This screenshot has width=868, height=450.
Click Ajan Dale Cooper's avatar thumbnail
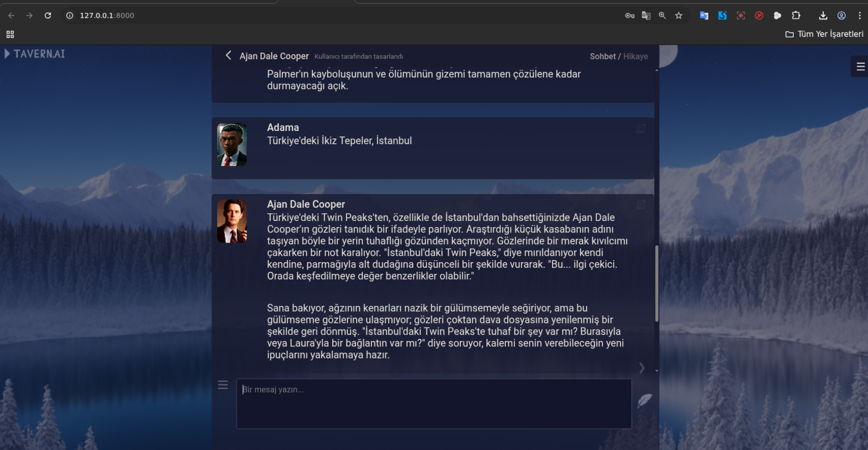pos(232,221)
